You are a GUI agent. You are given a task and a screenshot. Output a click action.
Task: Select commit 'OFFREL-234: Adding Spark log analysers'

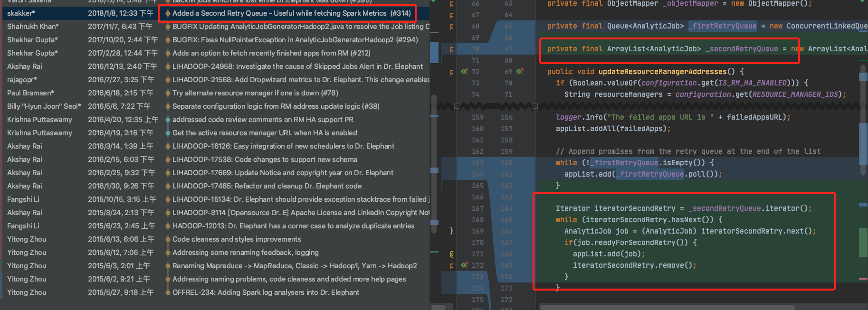[x=266, y=292]
